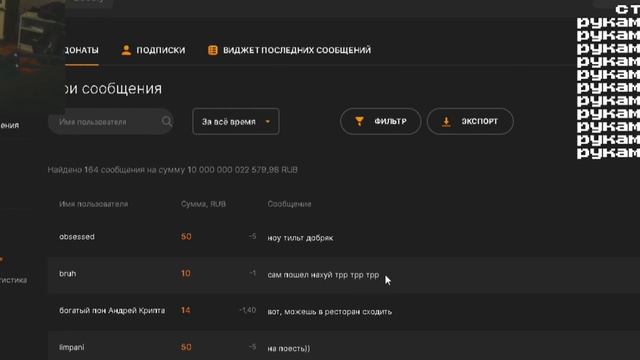Switch to the Подписки tab
Screen dimensions: 640x360
153,50
